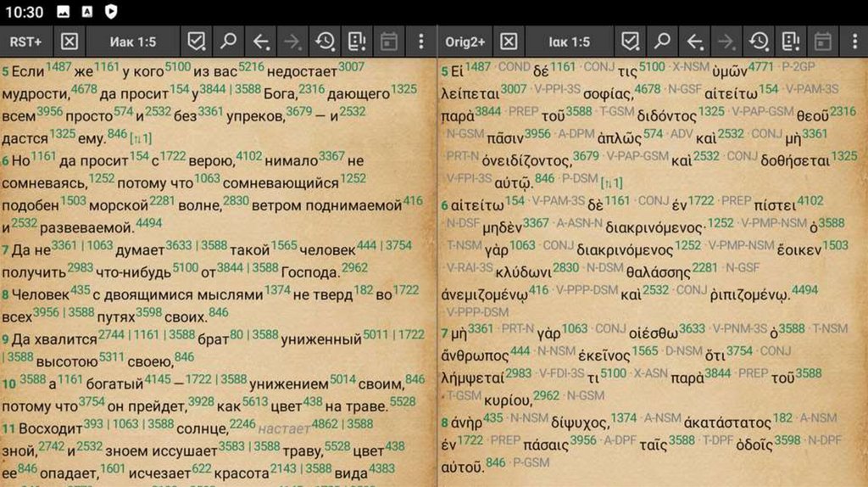Click the bookmark checkmark icon in the Orig2+ pane
Screen dimensions: 868x487
pyautogui.click(x=630, y=41)
